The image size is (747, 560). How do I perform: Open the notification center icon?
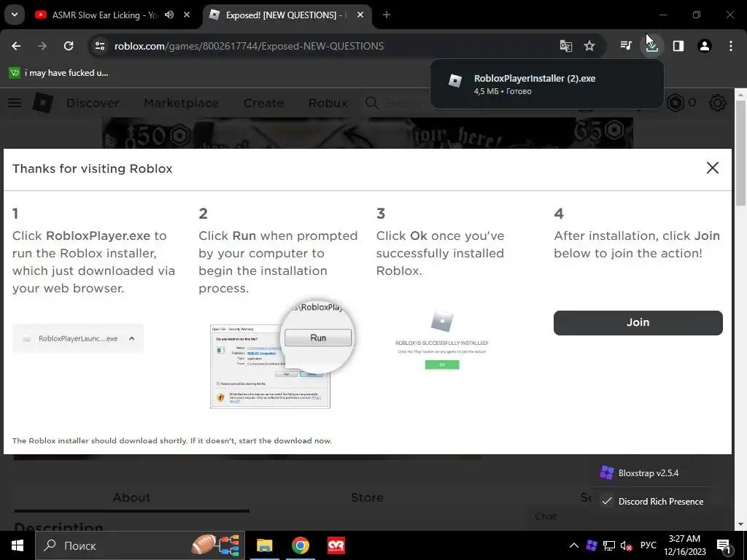724,545
